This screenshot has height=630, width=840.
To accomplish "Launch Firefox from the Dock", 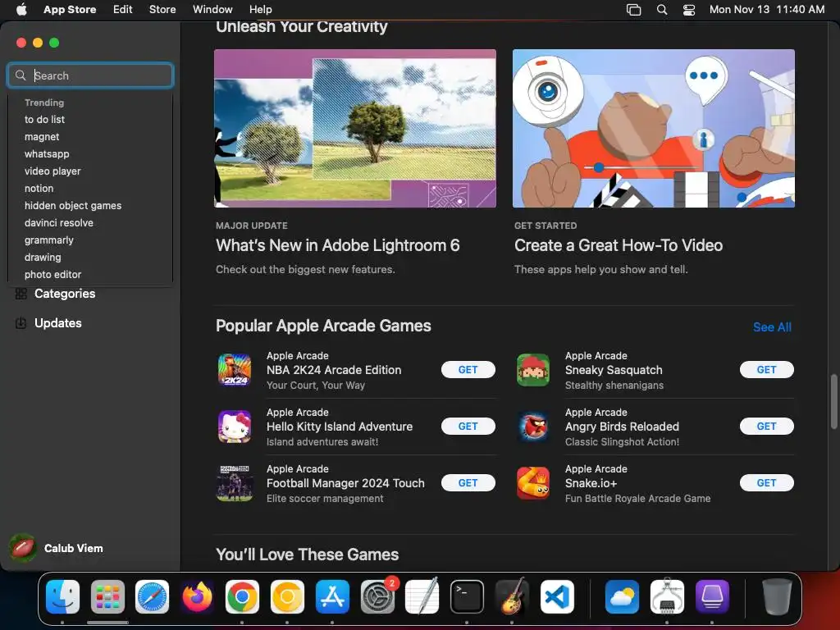I will [x=197, y=596].
